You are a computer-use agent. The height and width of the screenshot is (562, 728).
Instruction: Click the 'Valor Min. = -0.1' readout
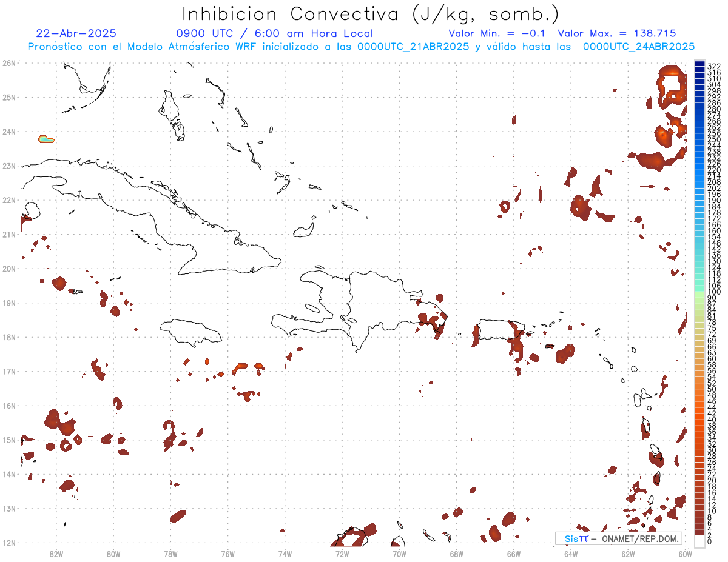point(496,33)
